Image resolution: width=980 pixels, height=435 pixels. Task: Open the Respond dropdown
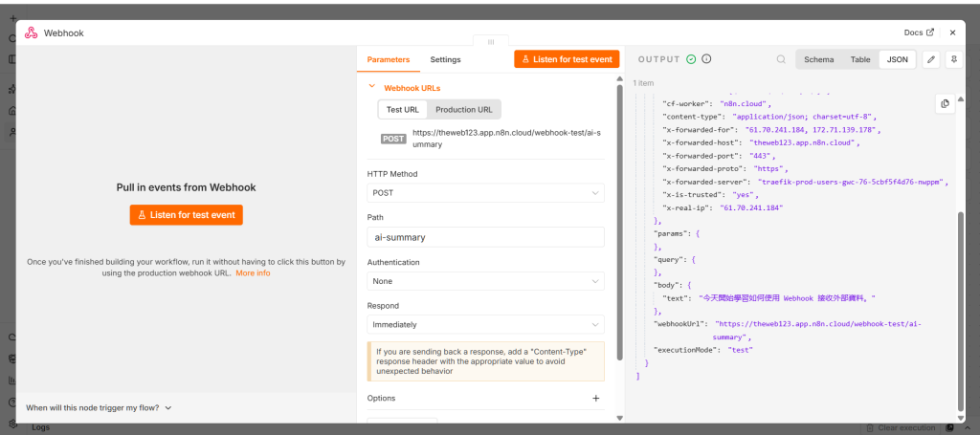coord(485,324)
